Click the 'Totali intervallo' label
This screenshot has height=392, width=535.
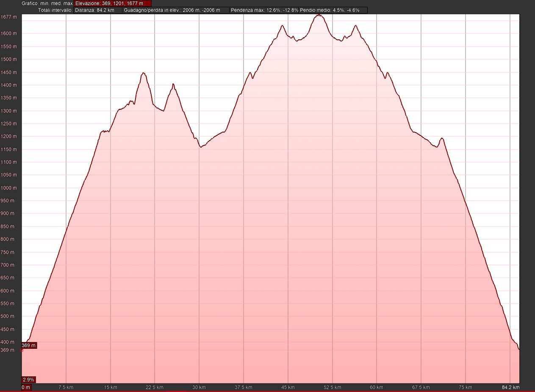point(55,10)
